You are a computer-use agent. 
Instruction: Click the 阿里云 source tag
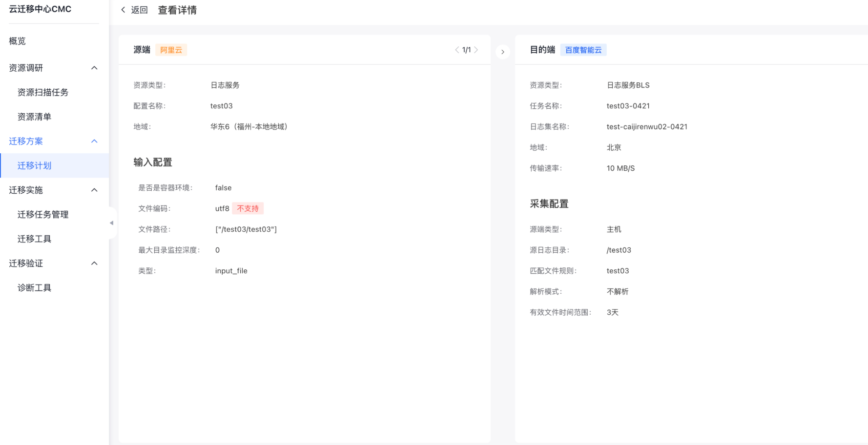171,50
